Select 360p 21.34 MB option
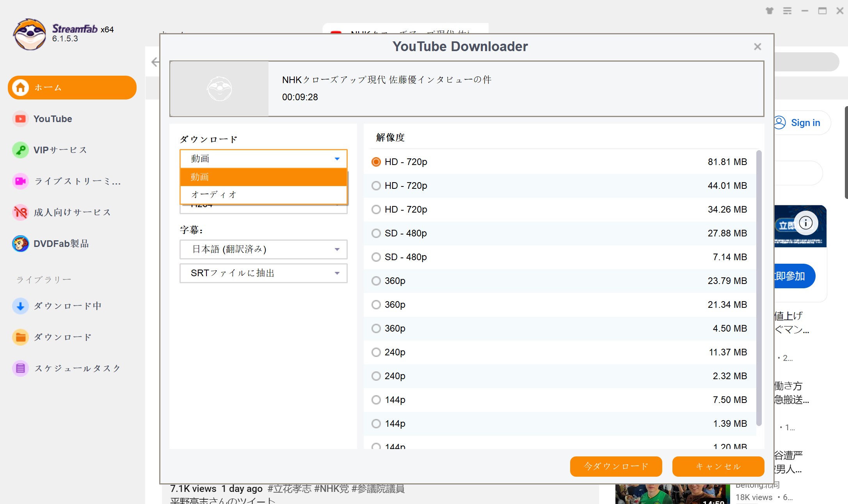This screenshot has width=848, height=504. [560, 304]
